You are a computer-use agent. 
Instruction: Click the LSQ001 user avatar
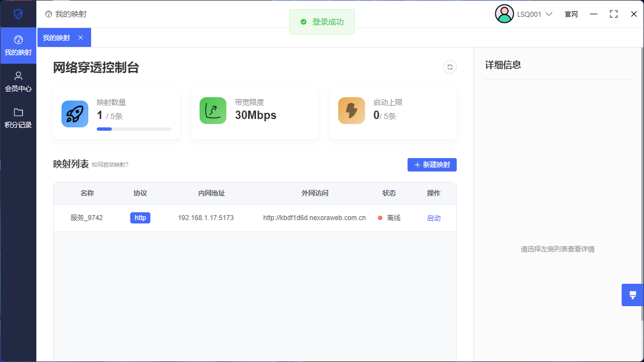(504, 14)
